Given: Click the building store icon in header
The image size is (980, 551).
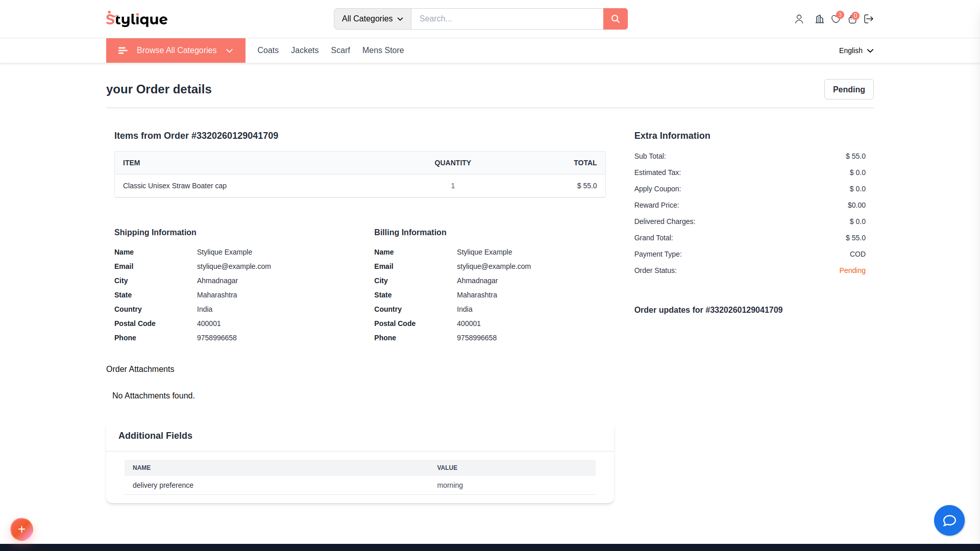Looking at the screenshot, I should (819, 19).
